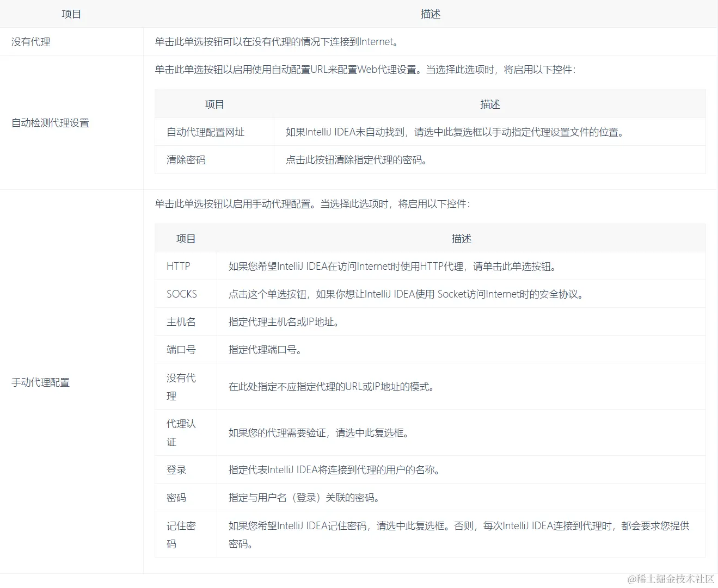Click the description mentioning Socket访问Internet
The width and height of the screenshot is (718, 588).
click(x=407, y=294)
